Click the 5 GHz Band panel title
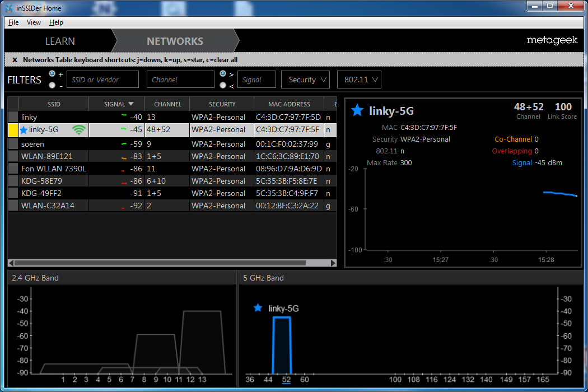 tap(263, 278)
